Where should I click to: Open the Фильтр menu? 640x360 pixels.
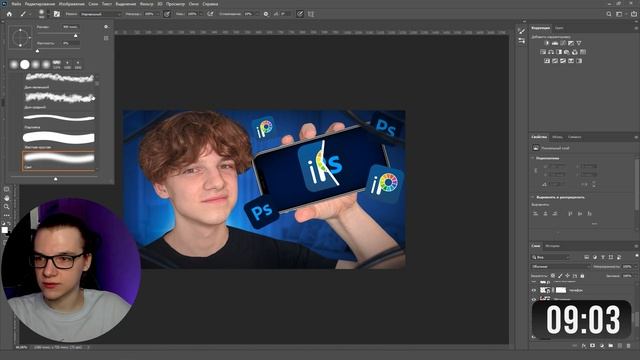(x=146, y=4)
